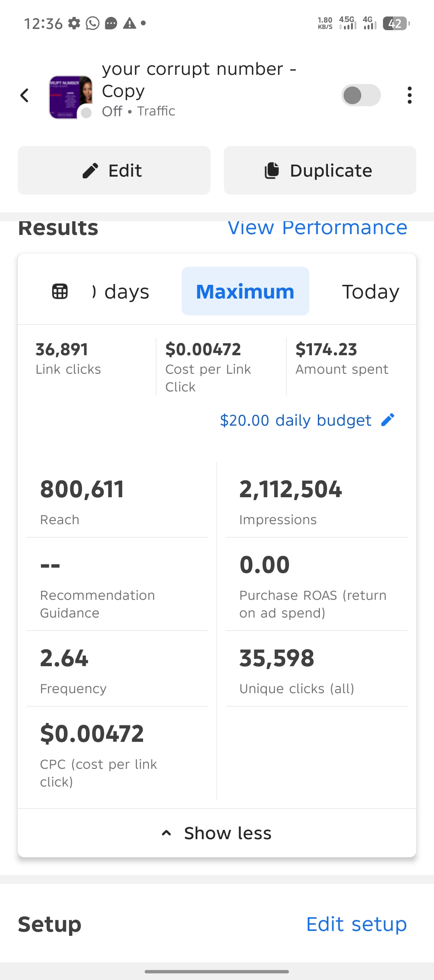Image resolution: width=434 pixels, height=980 pixels.
Task: Tap the pencil icon beside daily budget
Action: point(388,420)
